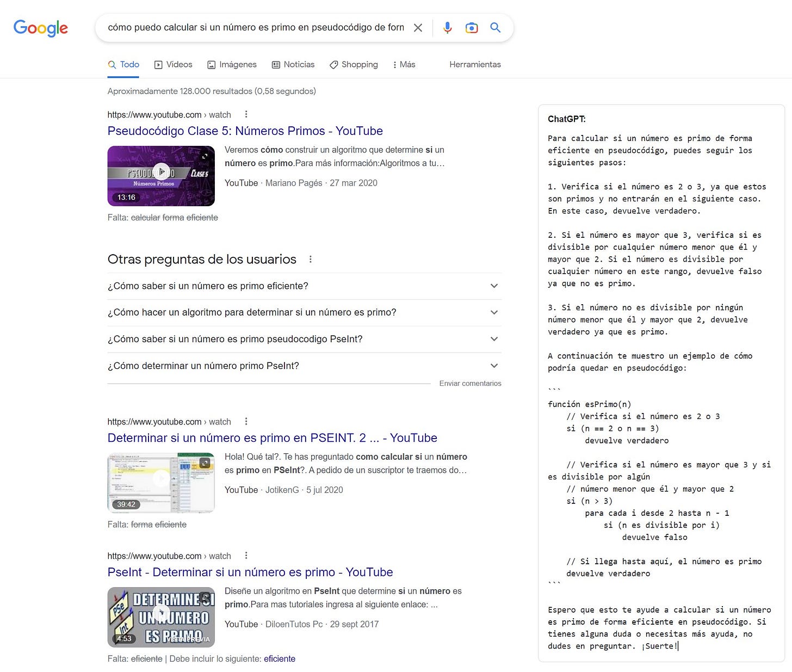Switch to the Imágenes tab
Viewport: 792px width, 672px height.
232,64
